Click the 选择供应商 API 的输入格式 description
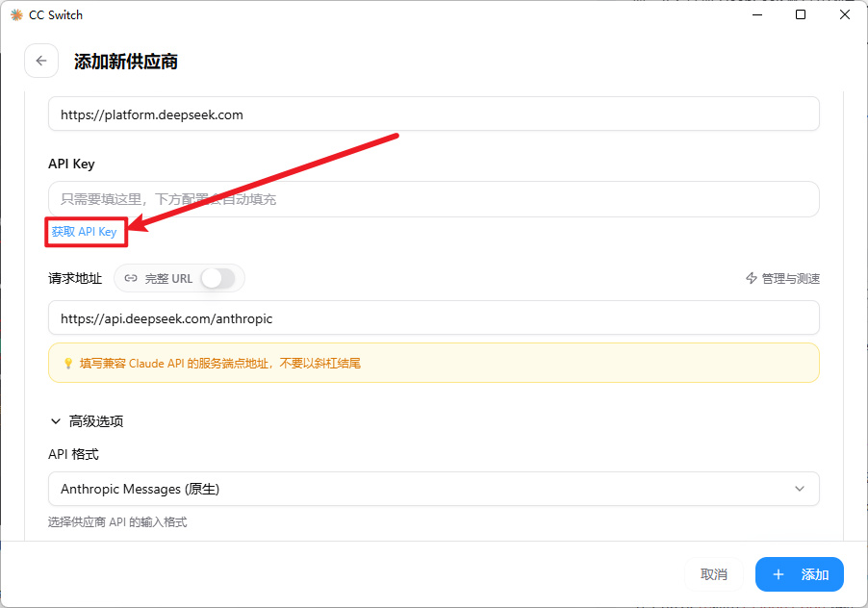Viewport: 868px width, 608px height. [117, 521]
